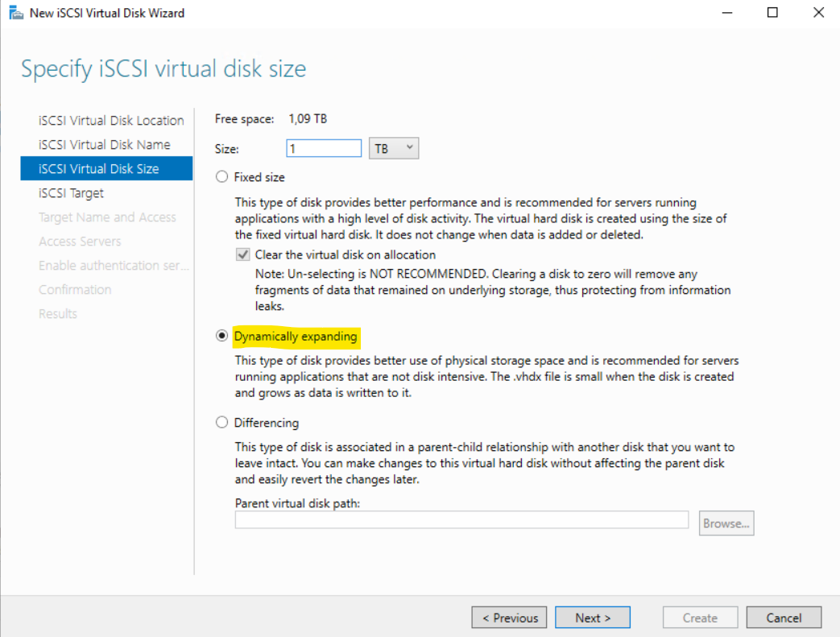
Task: Select iSCSI Virtual Disk Location step
Action: point(110,120)
